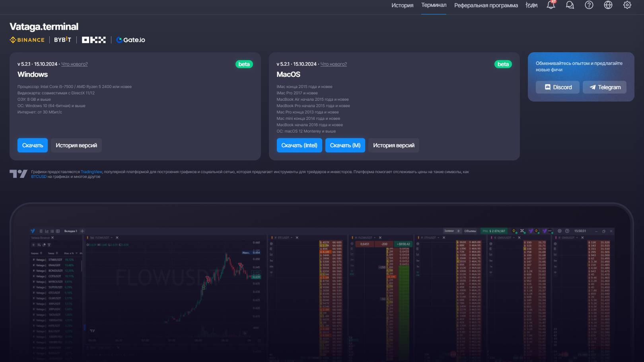Select 'MacBook Air начала 2015 года' line

313,99
